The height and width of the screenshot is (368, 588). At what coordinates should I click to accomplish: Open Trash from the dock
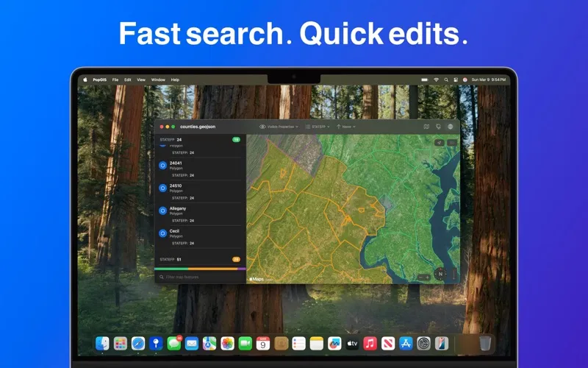(485, 343)
